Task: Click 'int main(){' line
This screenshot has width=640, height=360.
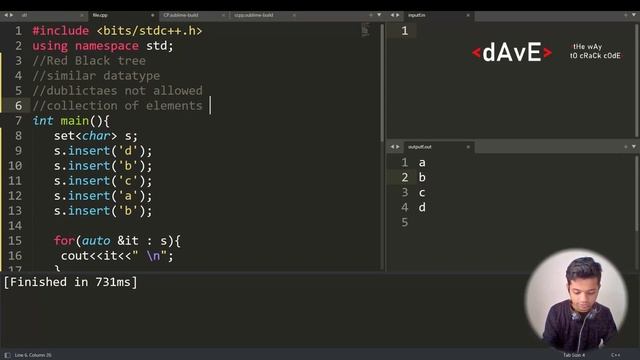Action: (71, 121)
